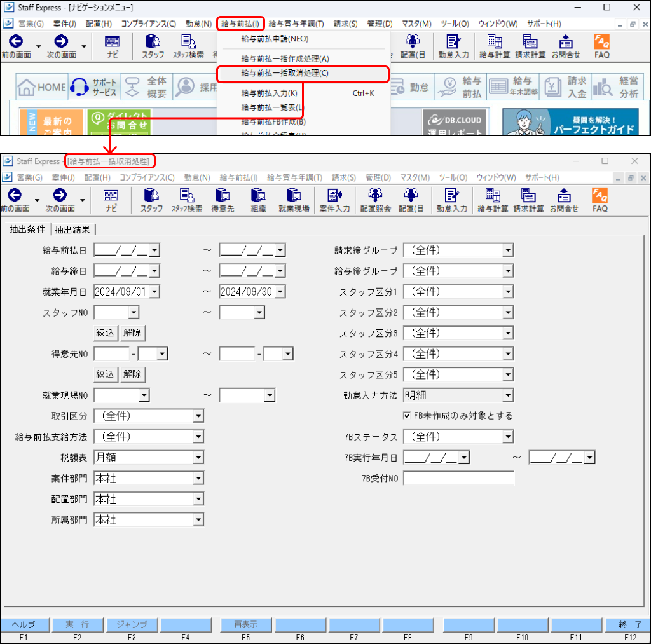Click 絞込 button under スタッフNO
Viewport: 651px width, 644px height.
point(106,332)
